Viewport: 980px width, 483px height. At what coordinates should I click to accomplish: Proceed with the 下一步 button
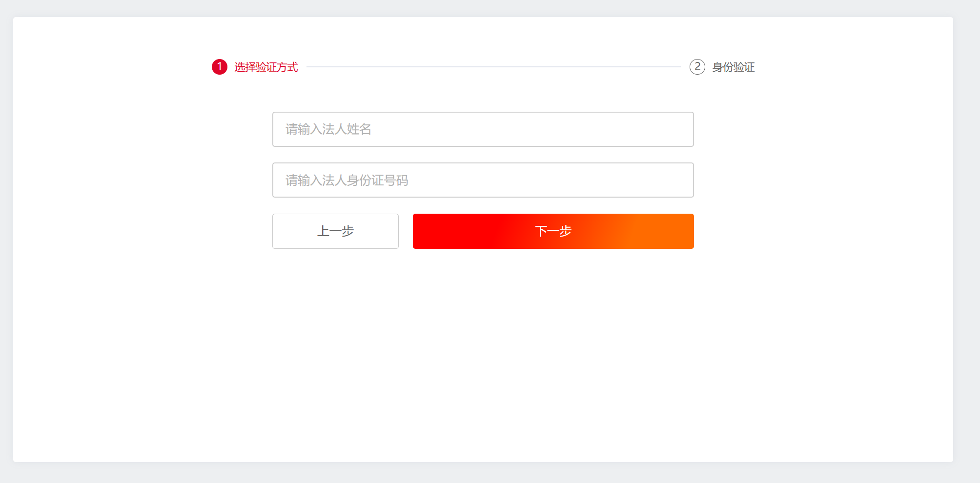(553, 231)
